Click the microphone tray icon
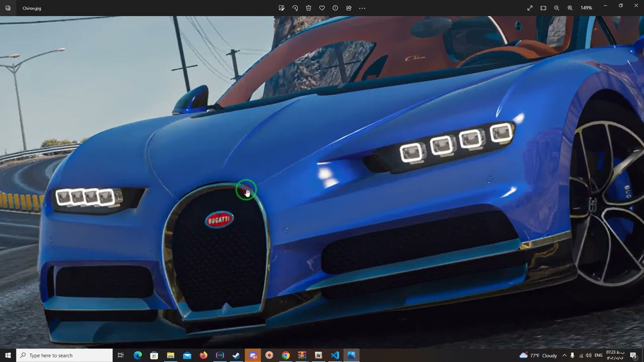Viewport: 644px width, 362px height. pyautogui.click(x=573, y=355)
